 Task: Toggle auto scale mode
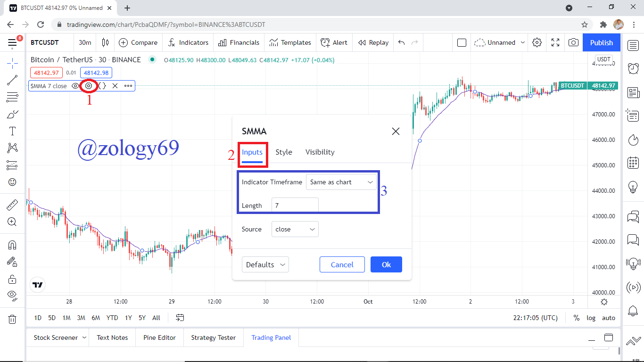tap(609, 318)
